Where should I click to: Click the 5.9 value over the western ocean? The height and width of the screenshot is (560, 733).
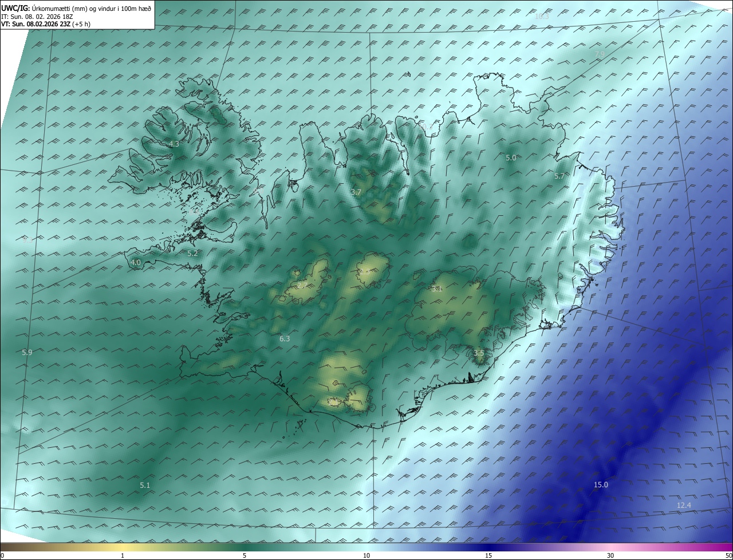(x=27, y=353)
